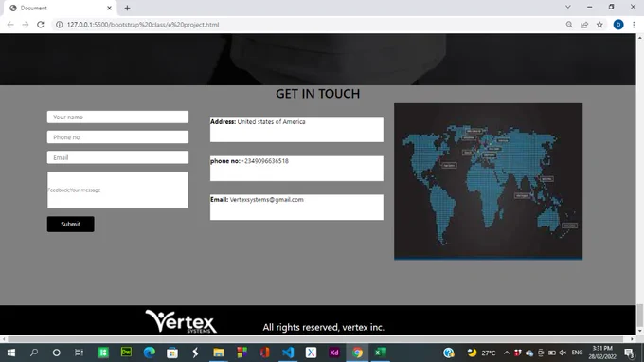Open Task View on the taskbar
Image resolution: width=644 pixels, height=362 pixels.
(x=79, y=353)
